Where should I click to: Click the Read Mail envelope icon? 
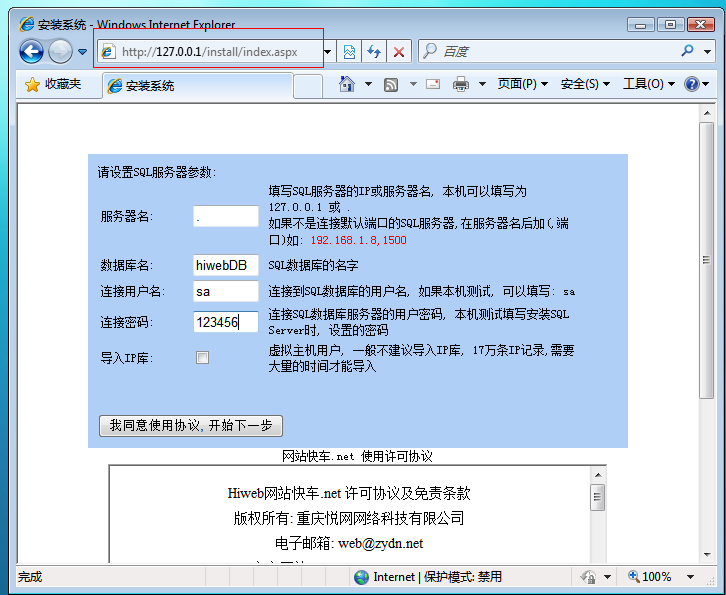(x=433, y=84)
